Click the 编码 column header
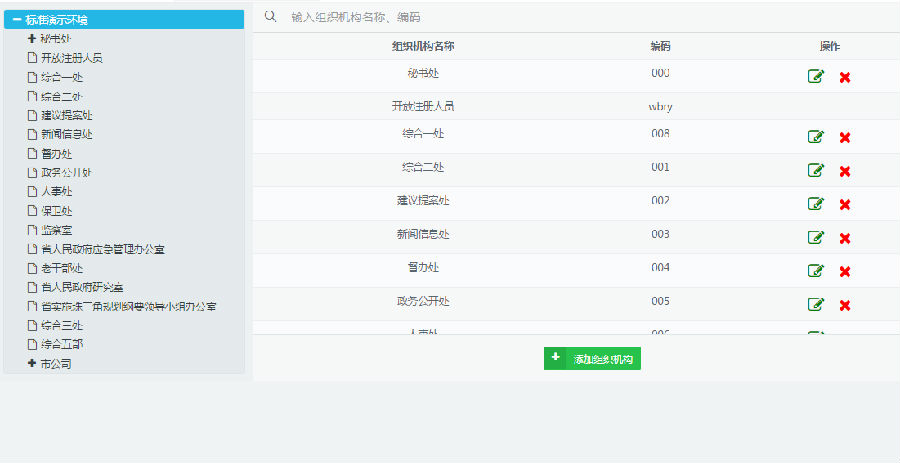The height and width of the screenshot is (463, 900). [660, 46]
